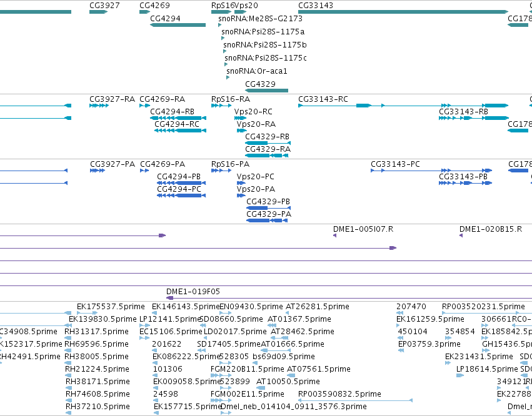This screenshot has height=416, width=532.
Task: Click EST label 450104
Action: (413, 332)
